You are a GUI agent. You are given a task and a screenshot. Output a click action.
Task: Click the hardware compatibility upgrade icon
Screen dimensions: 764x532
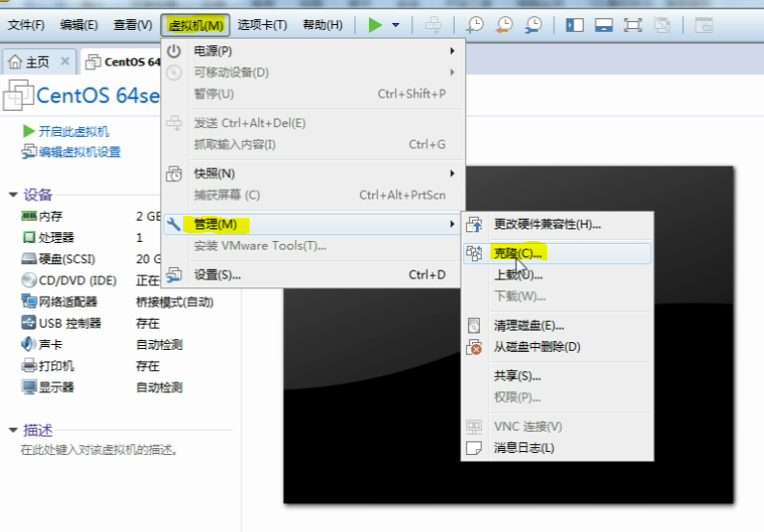pyautogui.click(x=474, y=225)
